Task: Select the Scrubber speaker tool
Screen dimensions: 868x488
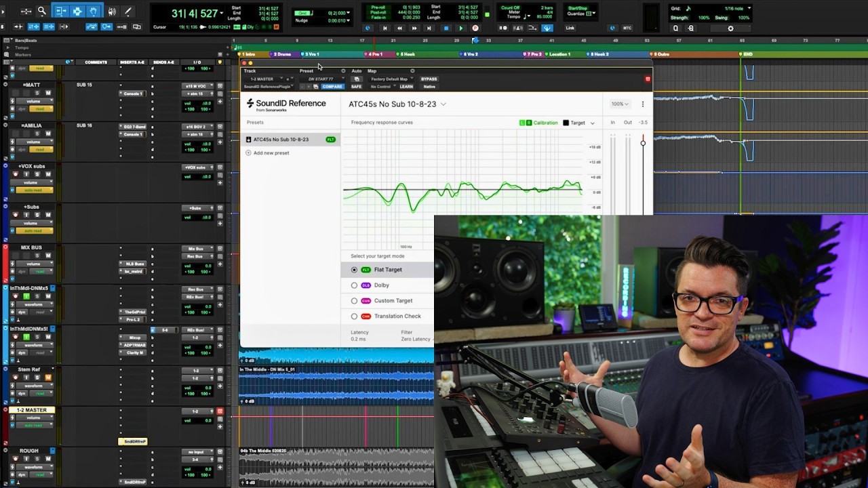Action: 111,11
